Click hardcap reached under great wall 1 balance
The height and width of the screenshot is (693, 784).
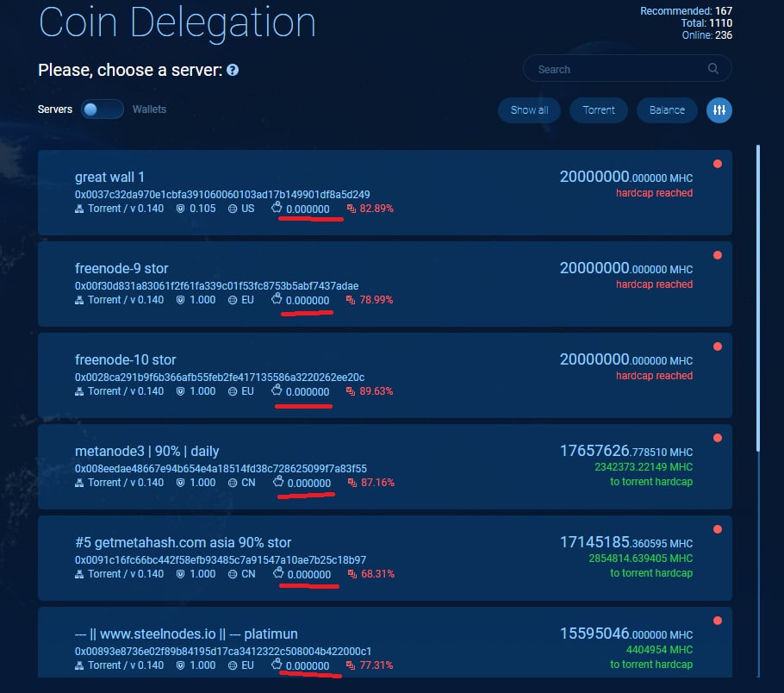coord(654,193)
